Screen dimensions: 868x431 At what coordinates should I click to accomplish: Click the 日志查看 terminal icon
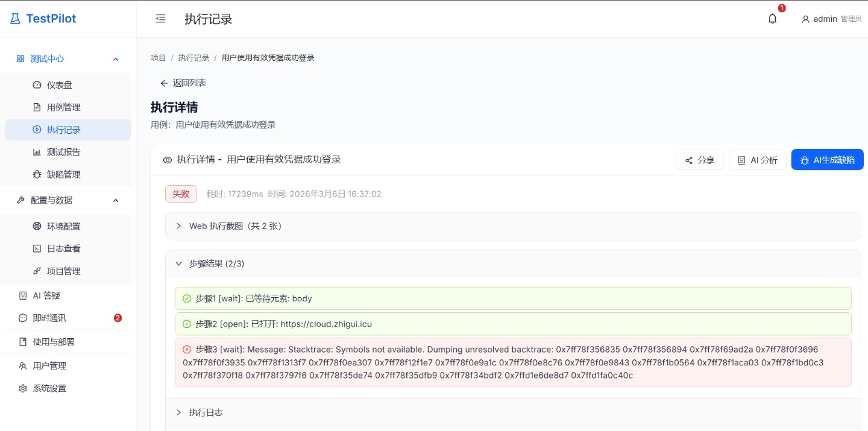pyautogui.click(x=37, y=248)
